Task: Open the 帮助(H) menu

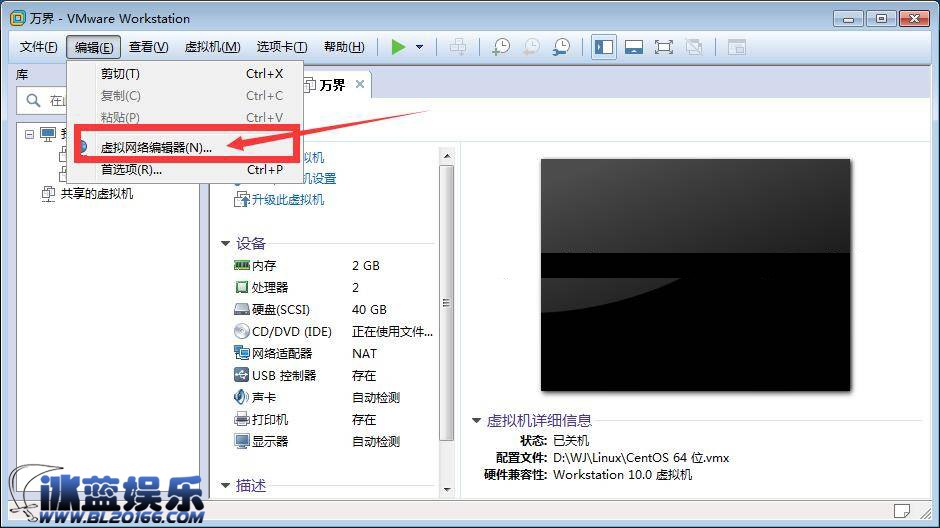Action: point(344,47)
